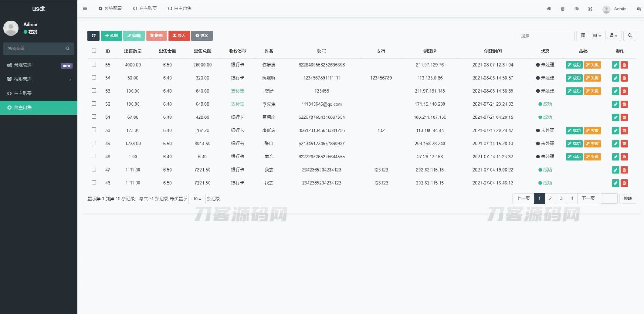Click the magnifier search icon button
This screenshot has height=314, width=644.
coord(630,36)
